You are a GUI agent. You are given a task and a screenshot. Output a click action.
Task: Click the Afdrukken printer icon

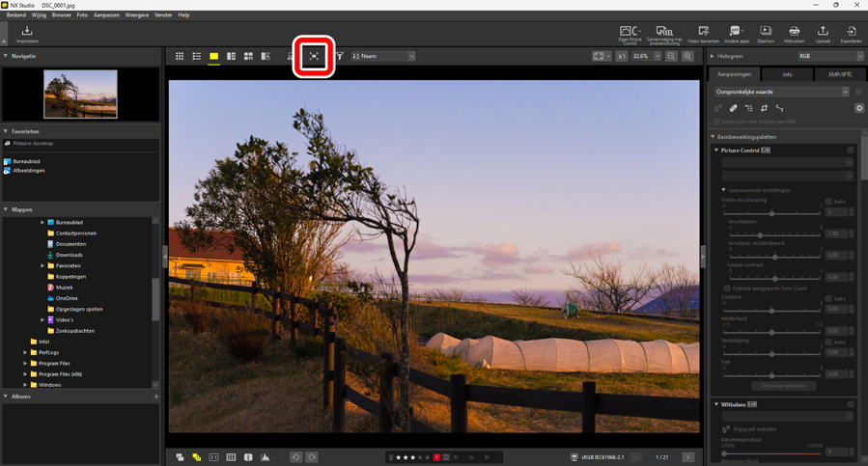794,35
